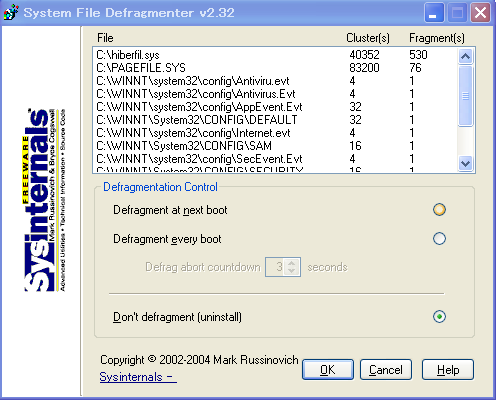Select the C:\PAGEFILE.SYS row
The height and width of the screenshot is (400, 496).
coord(275,68)
